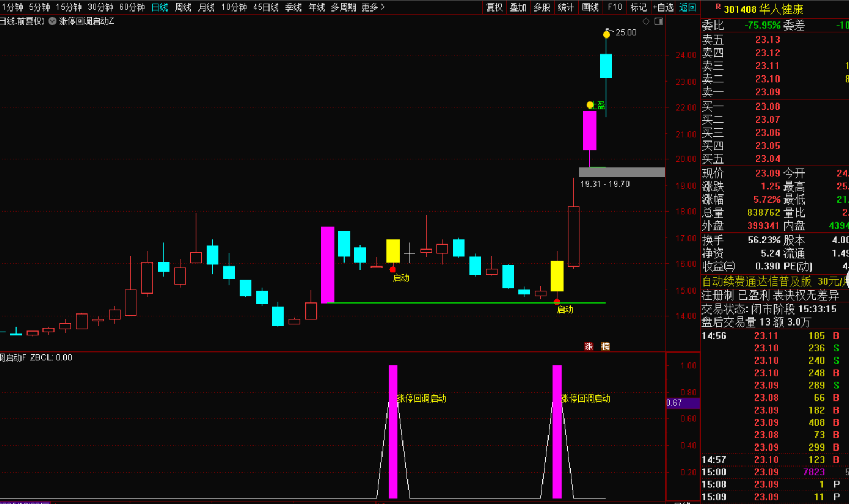The height and width of the screenshot is (504, 849).
Task: Click the +自选 add to watchlist button
Action: pyautogui.click(x=663, y=7)
